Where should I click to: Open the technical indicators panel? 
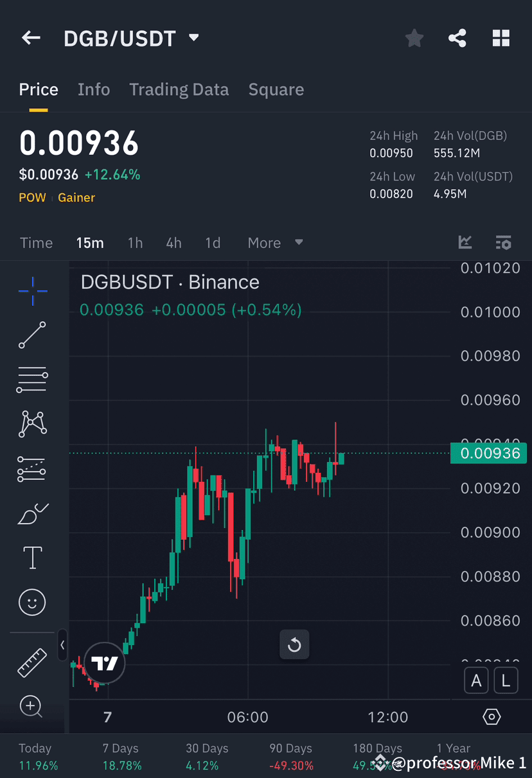click(x=504, y=243)
